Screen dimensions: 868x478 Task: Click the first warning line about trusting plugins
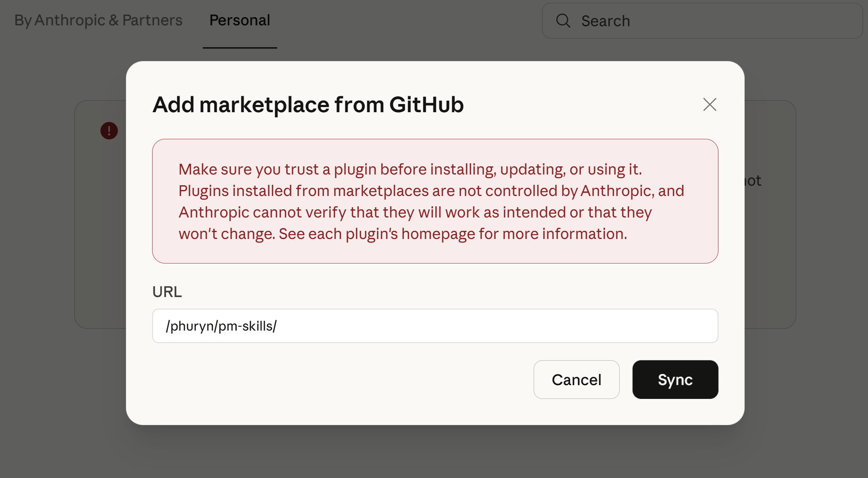point(410,169)
